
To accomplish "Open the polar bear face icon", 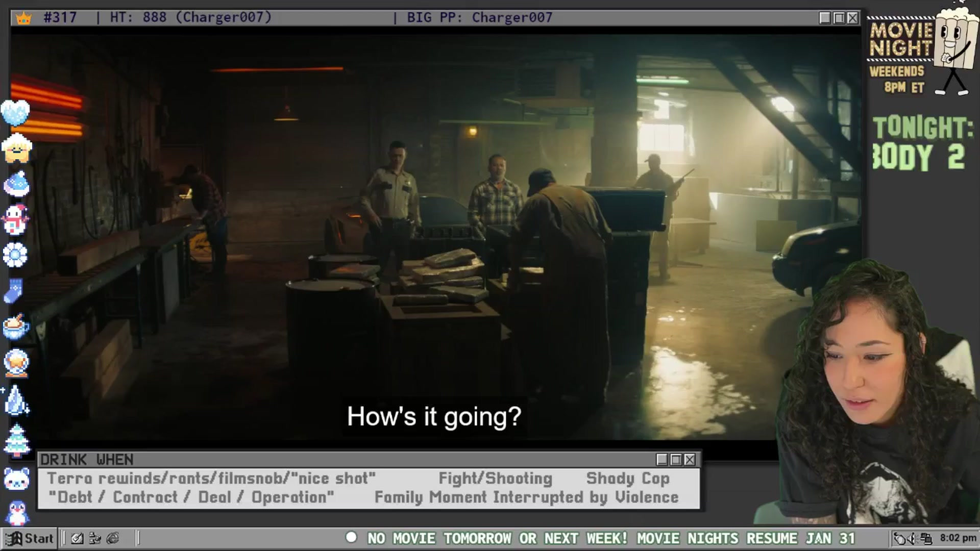I will click(16, 479).
